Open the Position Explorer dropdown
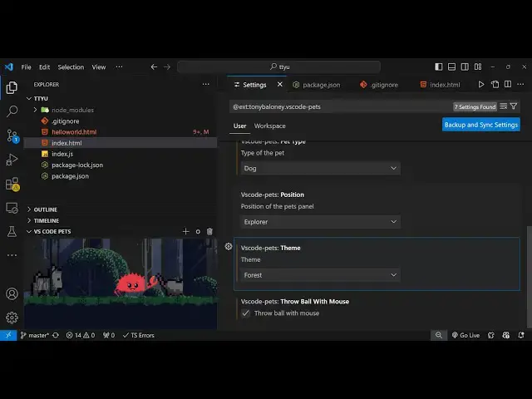 coord(320,222)
